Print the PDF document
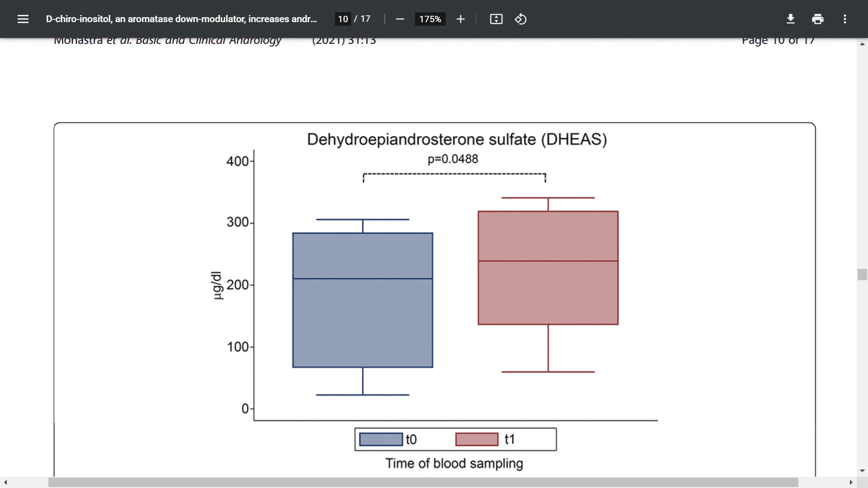868x488 pixels. (817, 19)
